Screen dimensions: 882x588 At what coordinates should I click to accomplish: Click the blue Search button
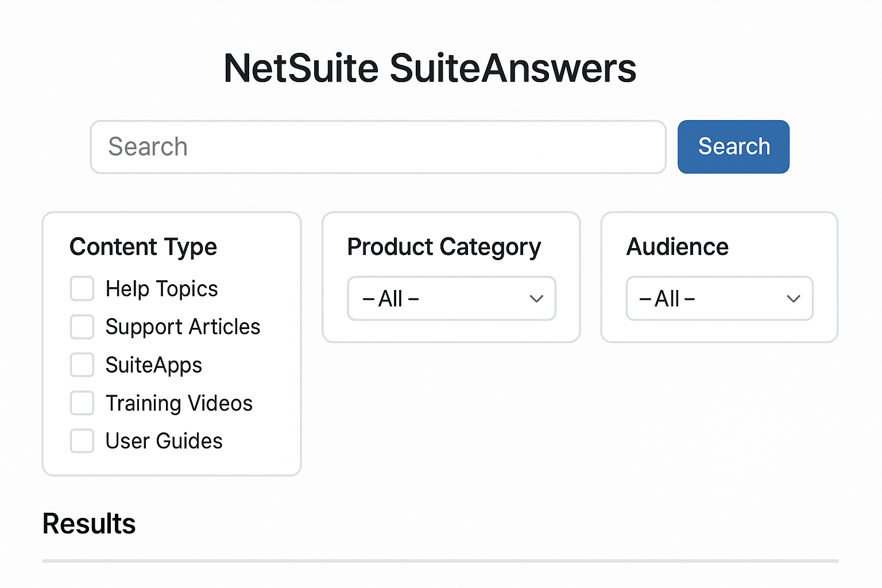[733, 147]
